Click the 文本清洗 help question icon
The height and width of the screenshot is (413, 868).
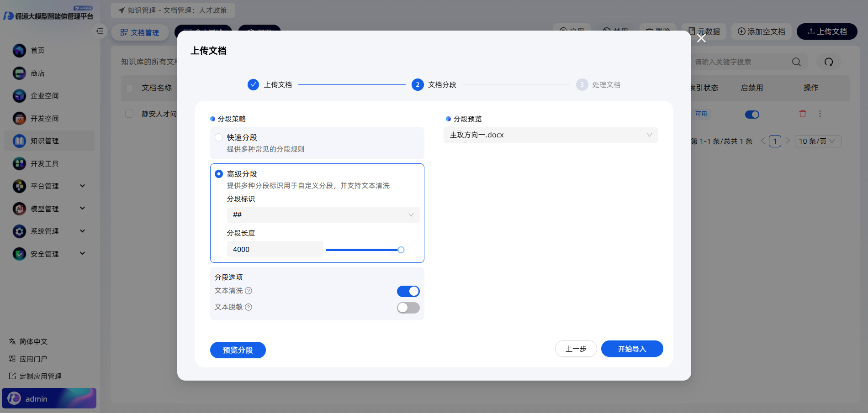click(249, 291)
